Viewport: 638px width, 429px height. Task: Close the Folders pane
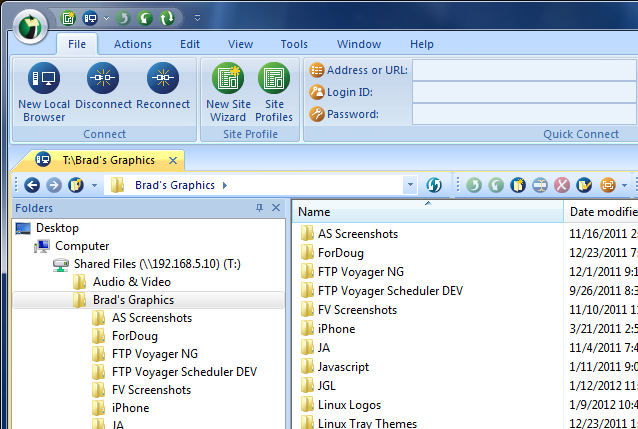pyautogui.click(x=276, y=208)
